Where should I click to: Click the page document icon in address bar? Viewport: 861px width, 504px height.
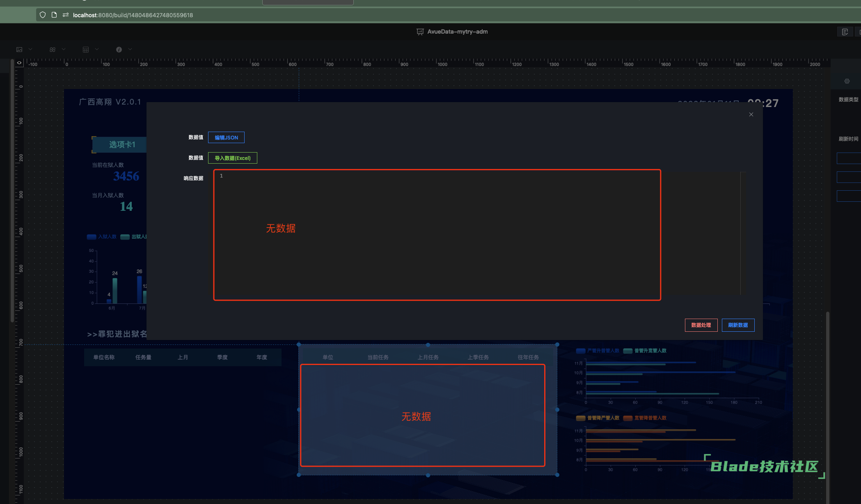click(54, 15)
